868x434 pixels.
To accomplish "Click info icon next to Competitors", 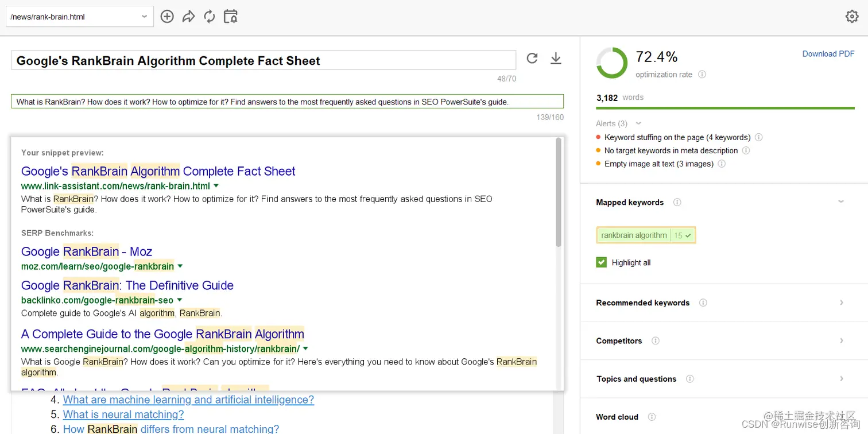I will [x=656, y=340].
